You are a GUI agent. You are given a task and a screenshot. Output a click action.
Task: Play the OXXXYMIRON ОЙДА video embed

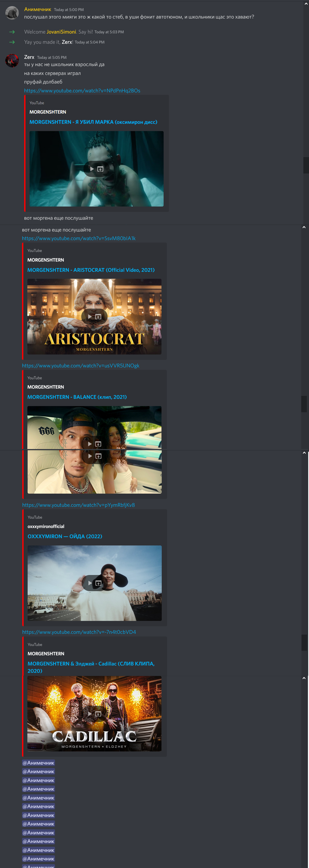tap(90, 583)
